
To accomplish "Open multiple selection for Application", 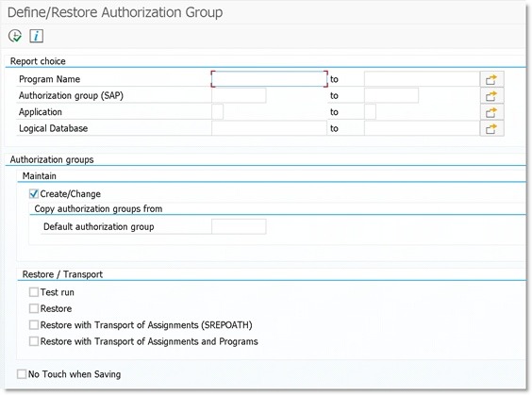I will (x=491, y=112).
